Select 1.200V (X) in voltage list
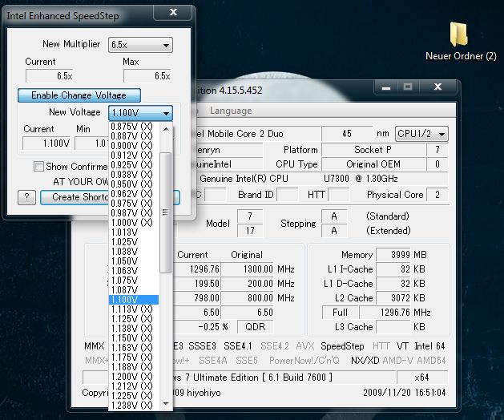This screenshot has width=504, height=420. (x=134, y=377)
